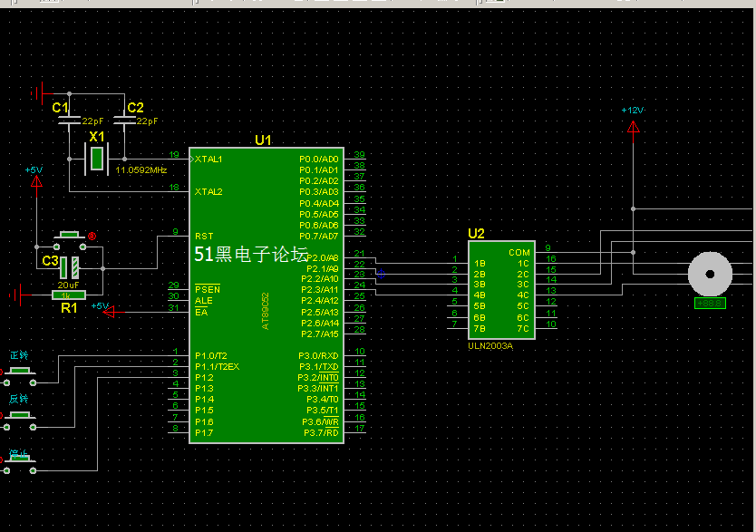The height and width of the screenshot is (532, 756).
Task: Click pin number 16 on U2
Action: click(x=551, y=259)
